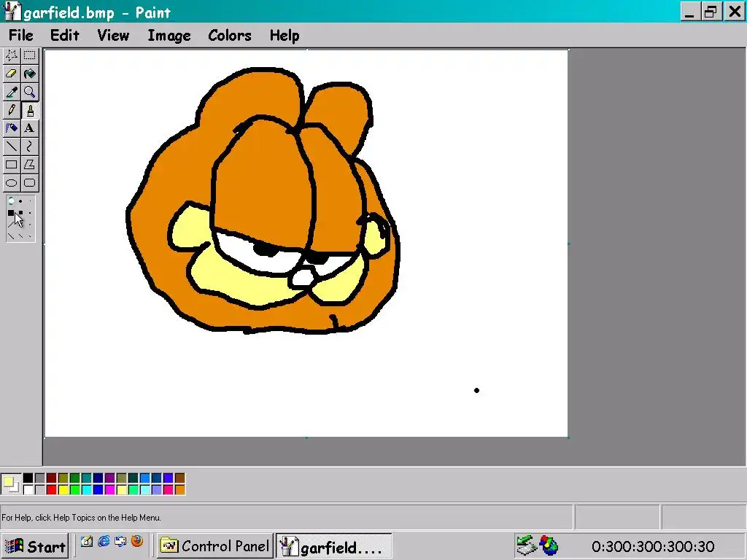
Task: Choose the bright red swatch
Action: (52, 490)
